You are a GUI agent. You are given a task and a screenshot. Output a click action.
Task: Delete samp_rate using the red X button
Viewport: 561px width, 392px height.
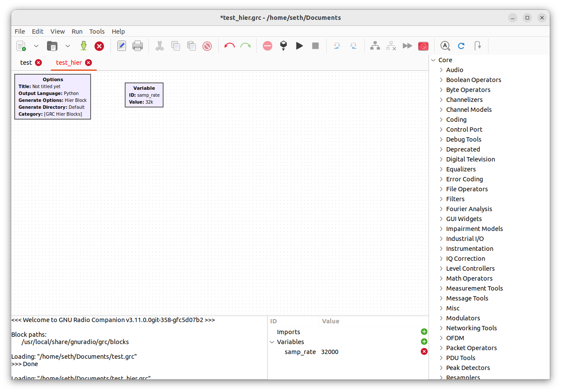(x=424, y=351)
